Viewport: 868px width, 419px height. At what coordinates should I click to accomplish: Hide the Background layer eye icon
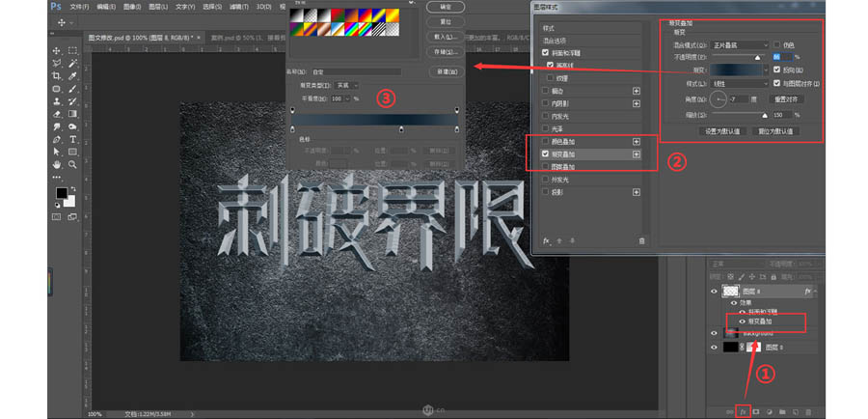(x=714, y=333)
